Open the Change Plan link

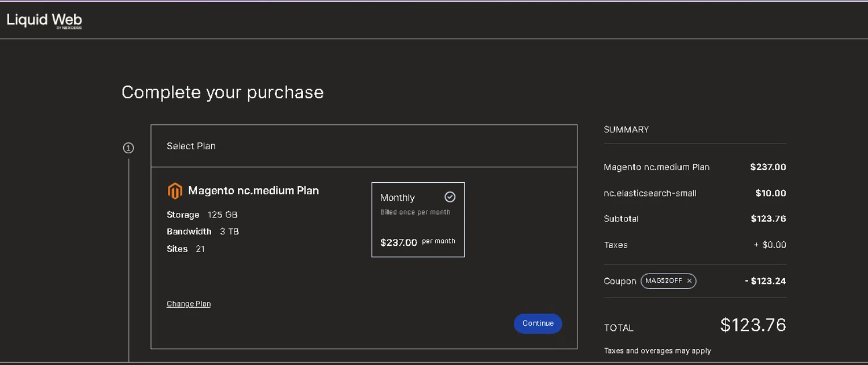[x=189, y=304]
